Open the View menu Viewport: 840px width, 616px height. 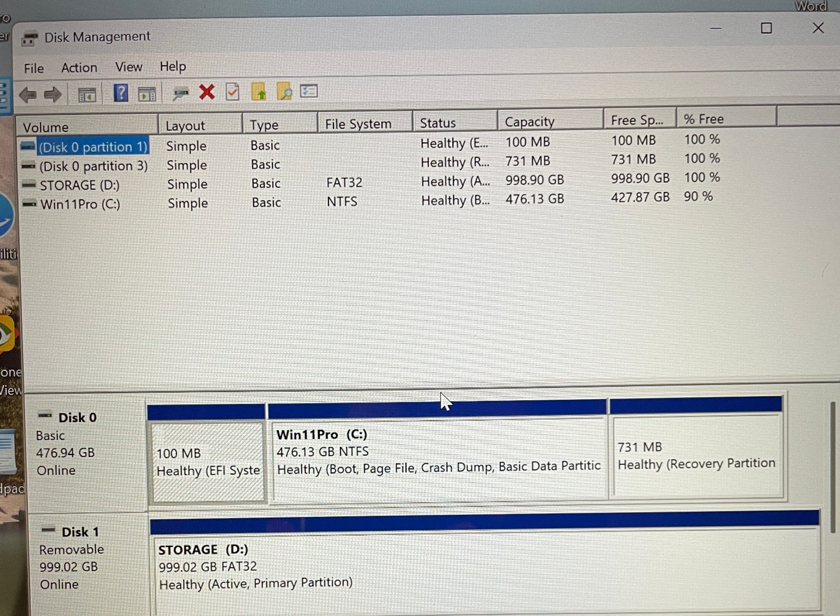tap(129, 67)
